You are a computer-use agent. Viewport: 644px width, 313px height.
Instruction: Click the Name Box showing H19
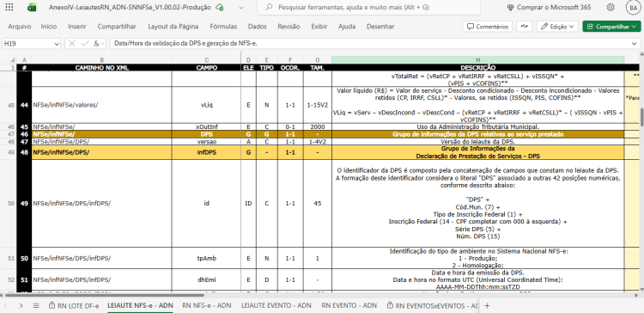click(27, 43)
